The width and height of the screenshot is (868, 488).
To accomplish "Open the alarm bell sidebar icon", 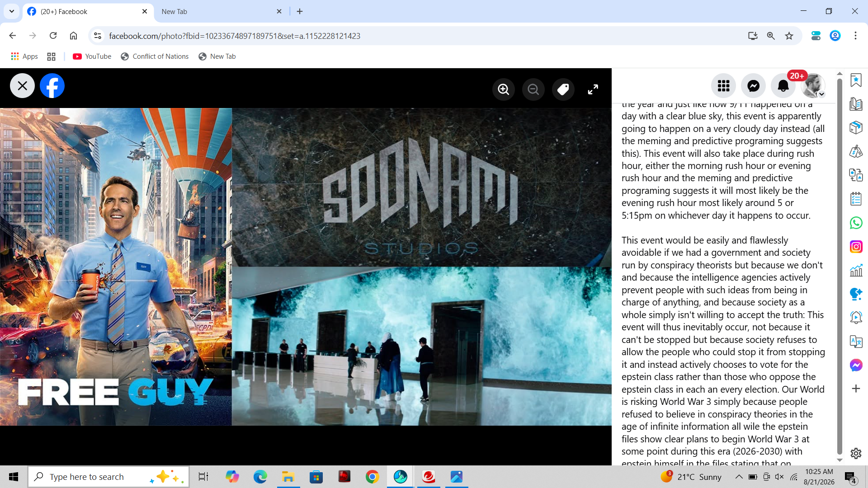I will point(856,317).
